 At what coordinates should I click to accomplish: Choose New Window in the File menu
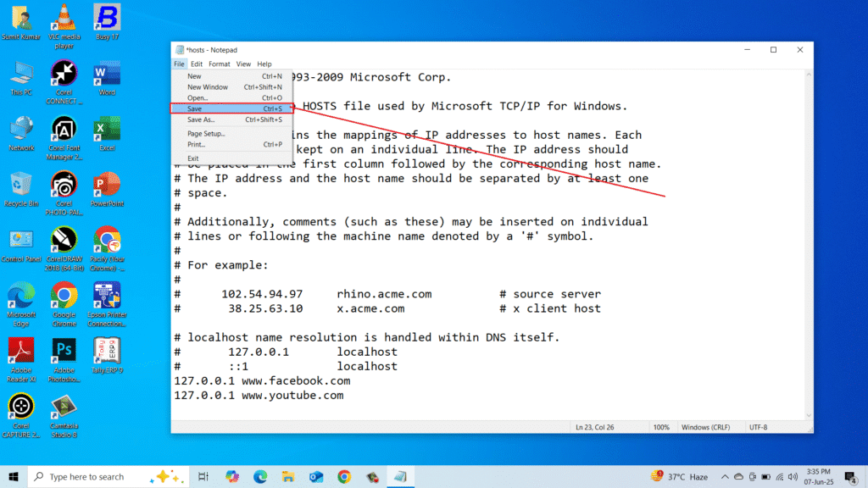[232, 87]
